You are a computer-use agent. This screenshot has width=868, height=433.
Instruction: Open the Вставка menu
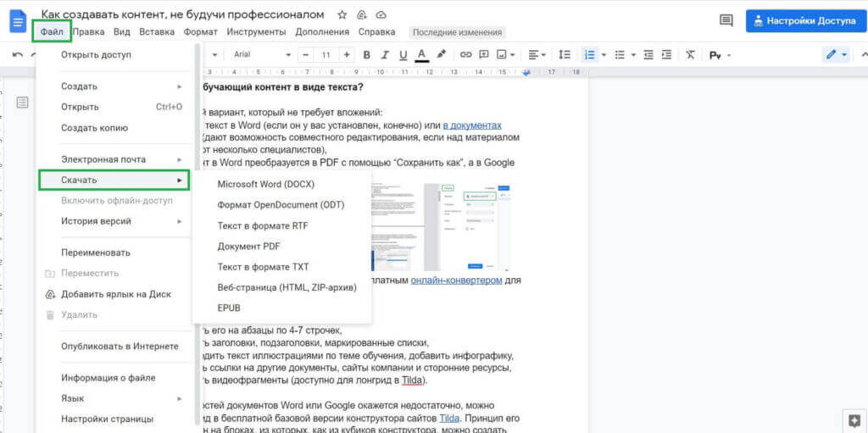pyautogui.click(x=157, y=31)
